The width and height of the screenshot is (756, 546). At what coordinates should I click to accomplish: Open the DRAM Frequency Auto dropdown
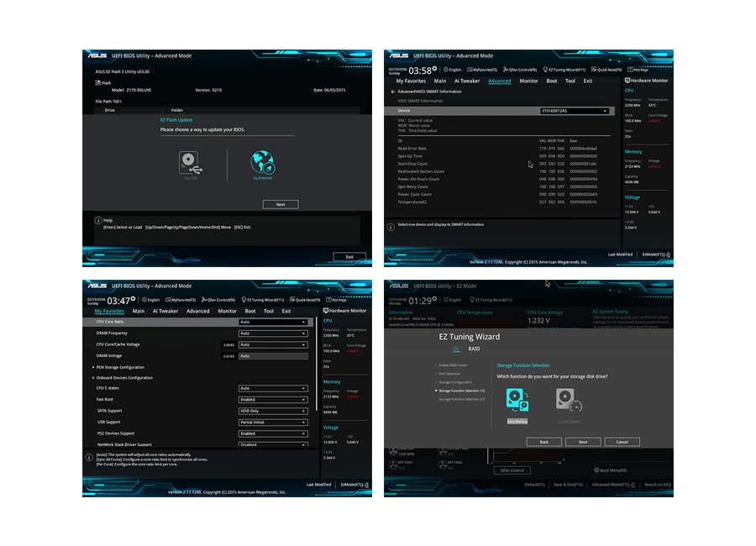(x=273, y=333)
